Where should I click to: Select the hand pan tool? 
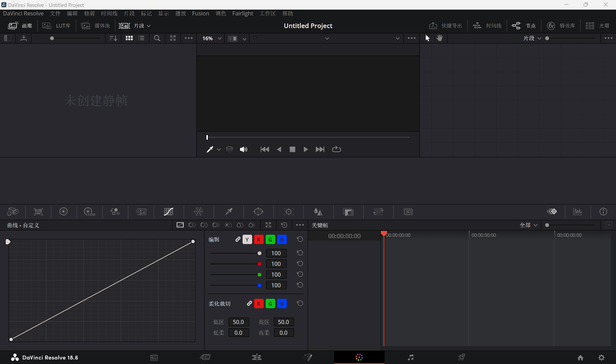(x=440, y=38)
